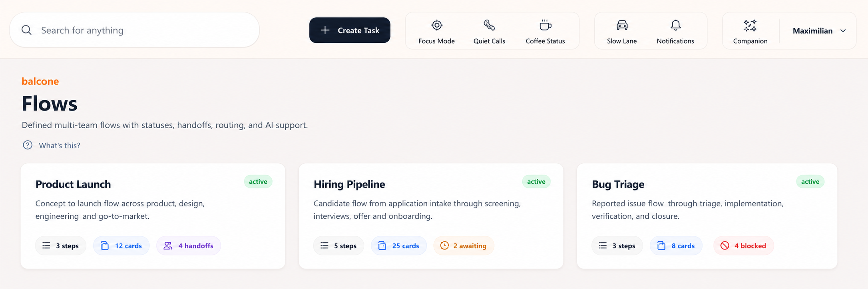Viewport: 868px width, 289px height.
Task: Open the Product Launch flow title
Action: [x=73, y=184]
